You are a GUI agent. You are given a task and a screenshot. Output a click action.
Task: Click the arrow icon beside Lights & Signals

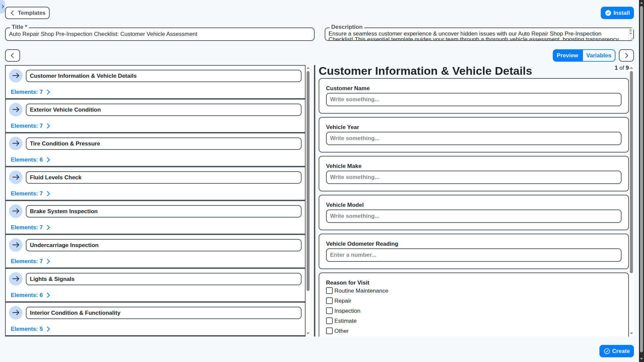(16, 279)
